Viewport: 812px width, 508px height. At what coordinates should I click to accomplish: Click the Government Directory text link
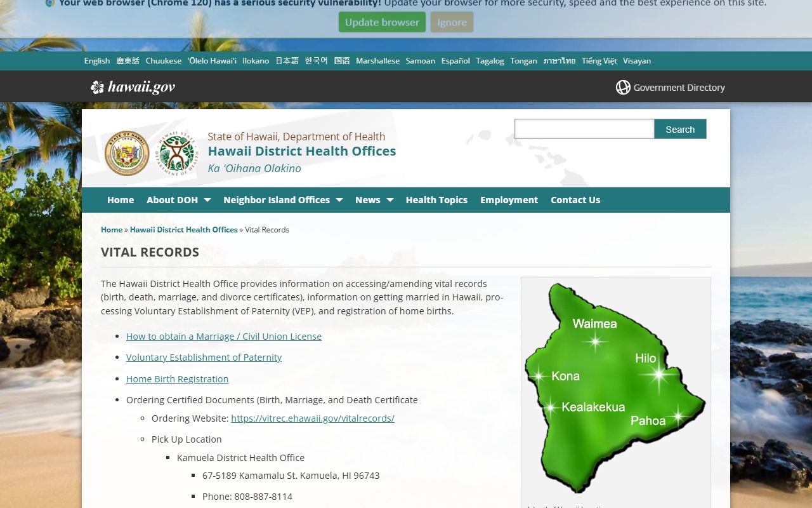[x=679, y=88]
